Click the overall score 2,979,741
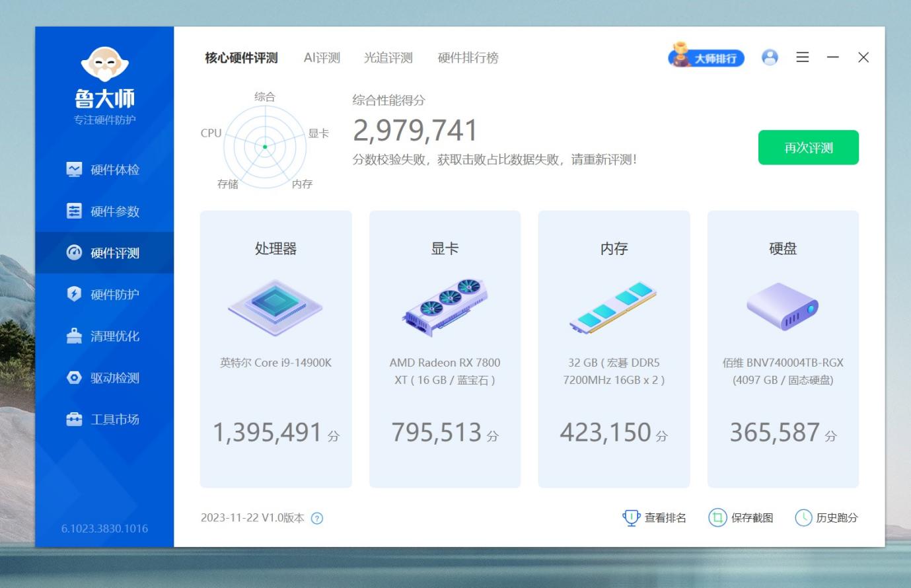The height and width of the screenshot is (588, 911). (415, 130)
